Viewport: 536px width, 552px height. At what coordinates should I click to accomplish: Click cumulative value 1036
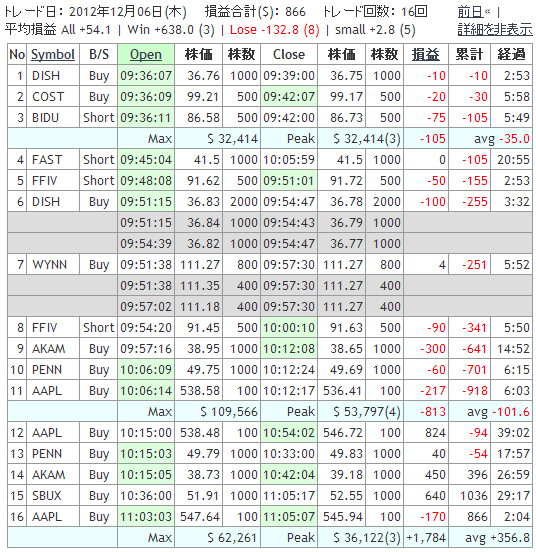tap(474, 496)
